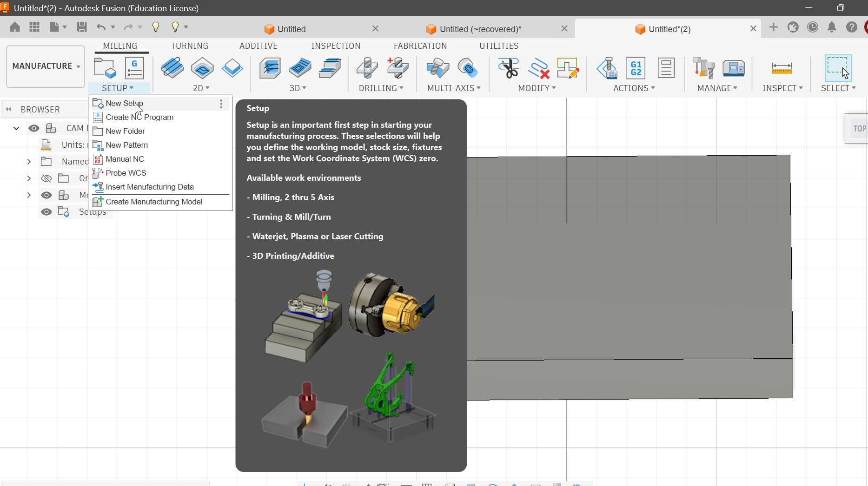Image resolution: width=868 pixels, height=486 pixels.
Task: Select the 3D Pocket Clearing tool
Action: pyautogui.click(x=300, y=68)
